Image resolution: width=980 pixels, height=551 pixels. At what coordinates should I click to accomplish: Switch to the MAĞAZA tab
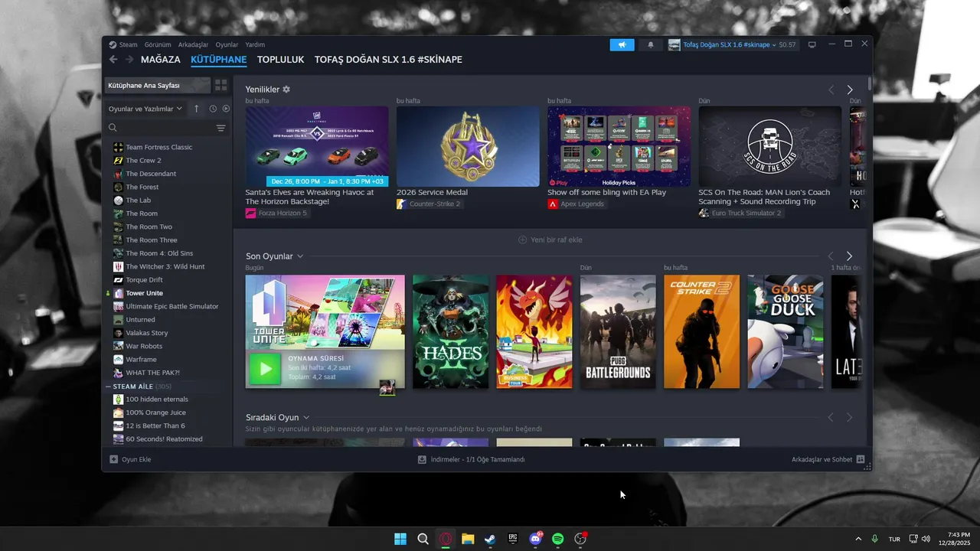click(161, 60)
